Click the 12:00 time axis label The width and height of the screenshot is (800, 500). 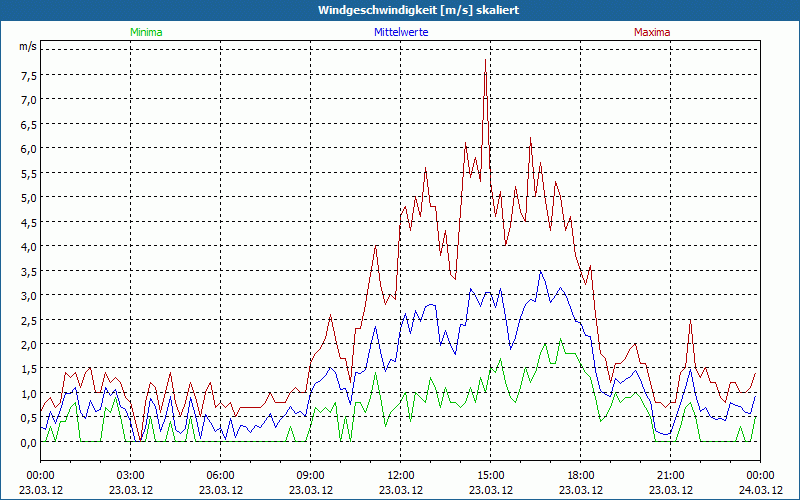pyautogui.click(x=401, y=476)
